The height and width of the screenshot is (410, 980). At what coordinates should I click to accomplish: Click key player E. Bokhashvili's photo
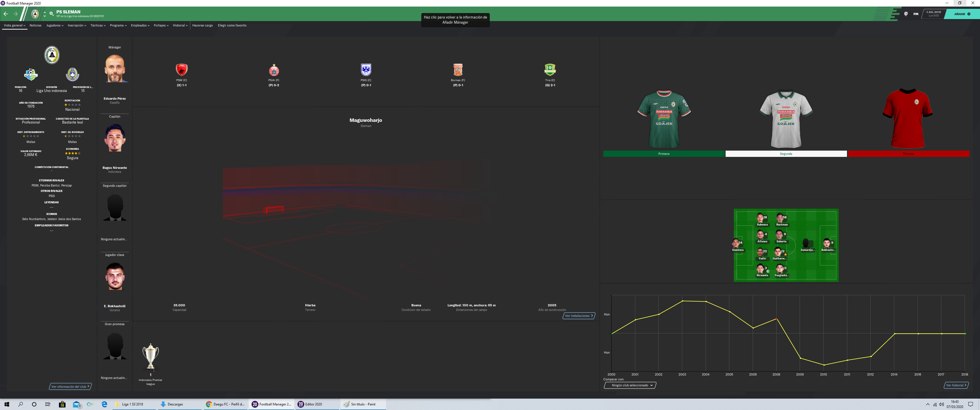(x=115, y=276)
